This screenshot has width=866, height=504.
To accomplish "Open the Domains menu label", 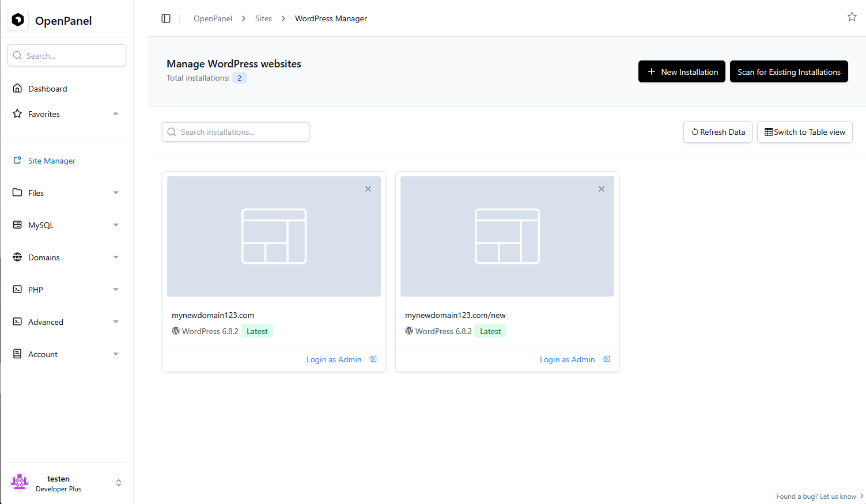I will point(44,257).
